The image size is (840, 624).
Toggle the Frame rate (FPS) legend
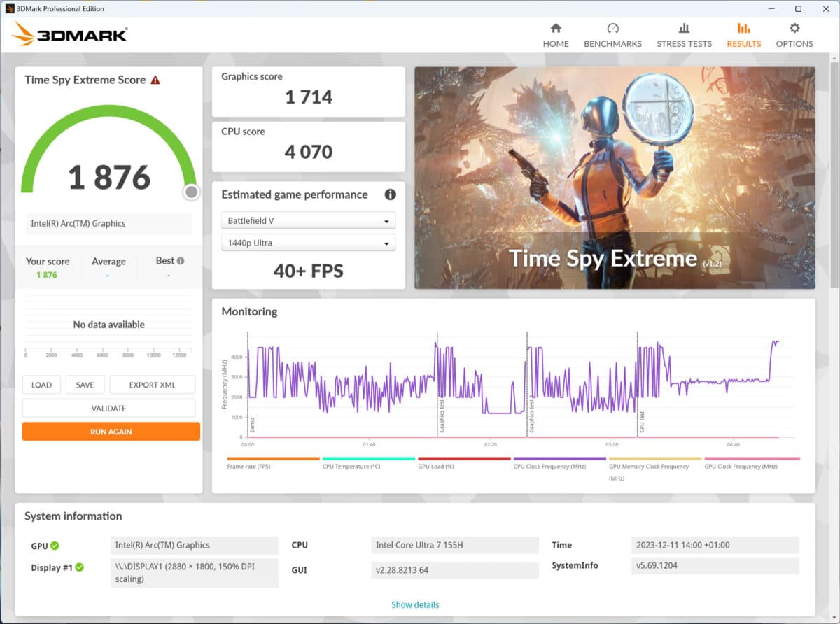click(248, 466)
